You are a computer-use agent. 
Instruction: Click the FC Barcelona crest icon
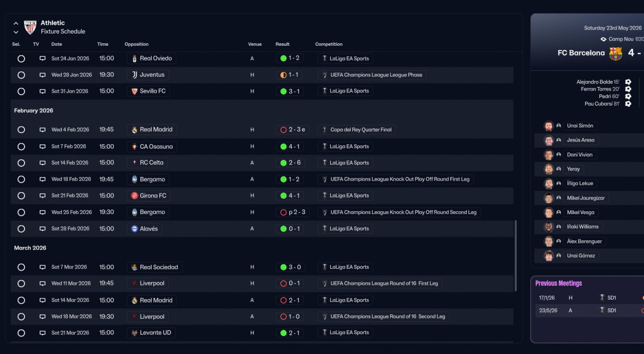pos(615,53)
